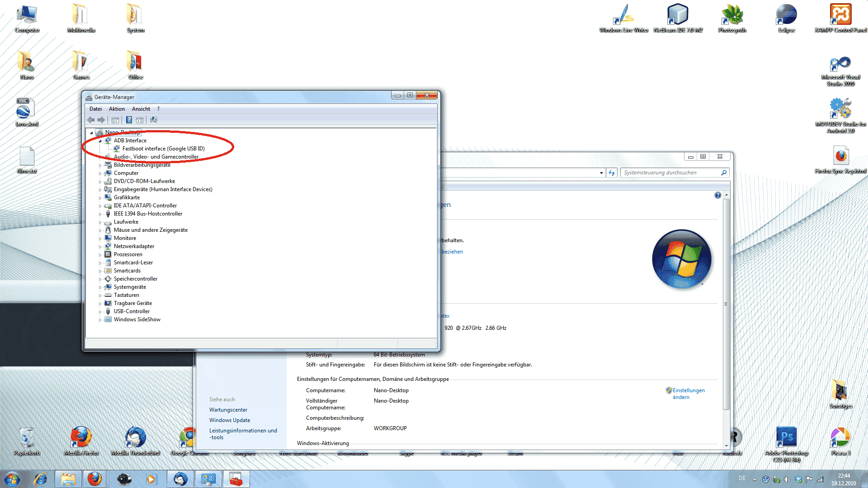Select the XAMPP Control Panel desktop shortcut

tap(840, 18)
